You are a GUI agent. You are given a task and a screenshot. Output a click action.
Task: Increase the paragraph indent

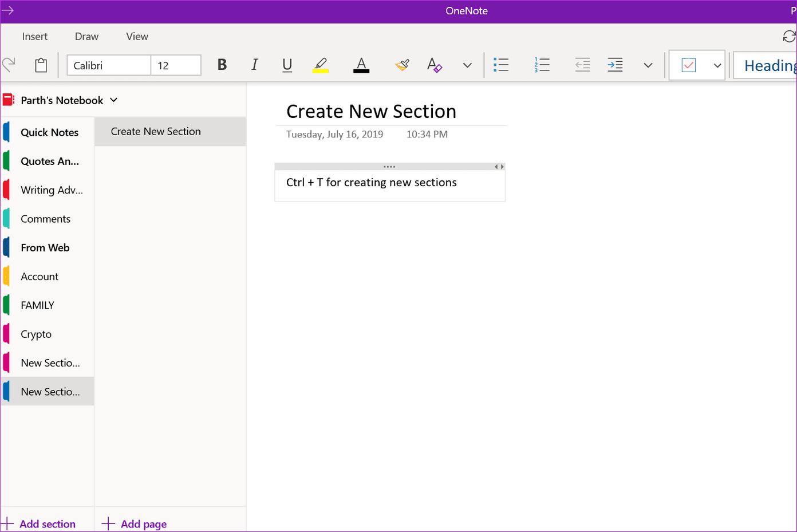tap(615, 65)
